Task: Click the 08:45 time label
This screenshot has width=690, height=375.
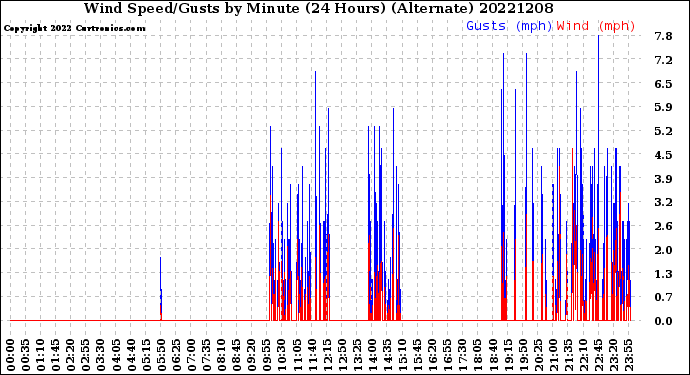Action: [x=237, y=355]
